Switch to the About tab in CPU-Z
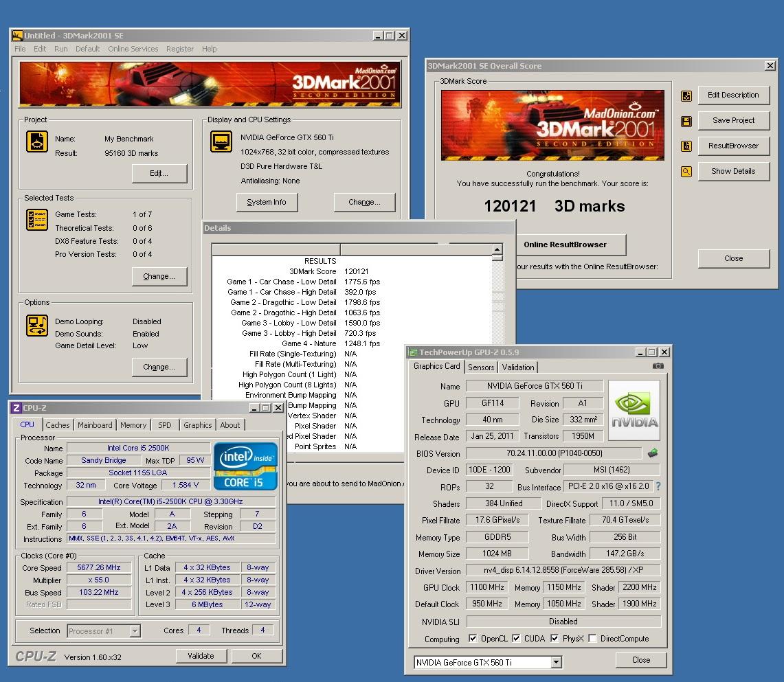 point(230,425)
